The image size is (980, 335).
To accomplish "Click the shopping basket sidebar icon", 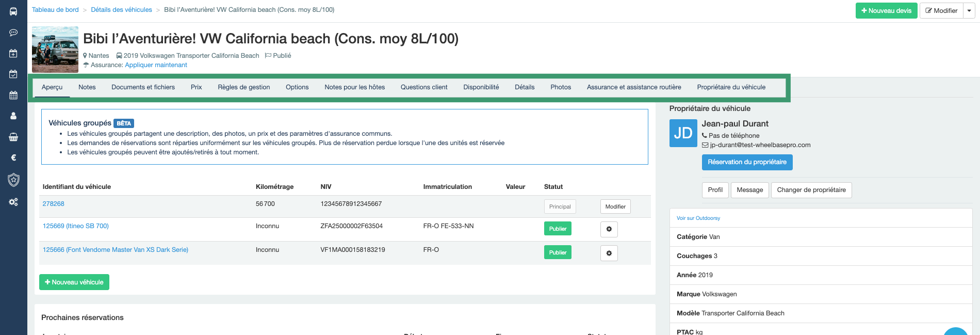I will point(13,137).
